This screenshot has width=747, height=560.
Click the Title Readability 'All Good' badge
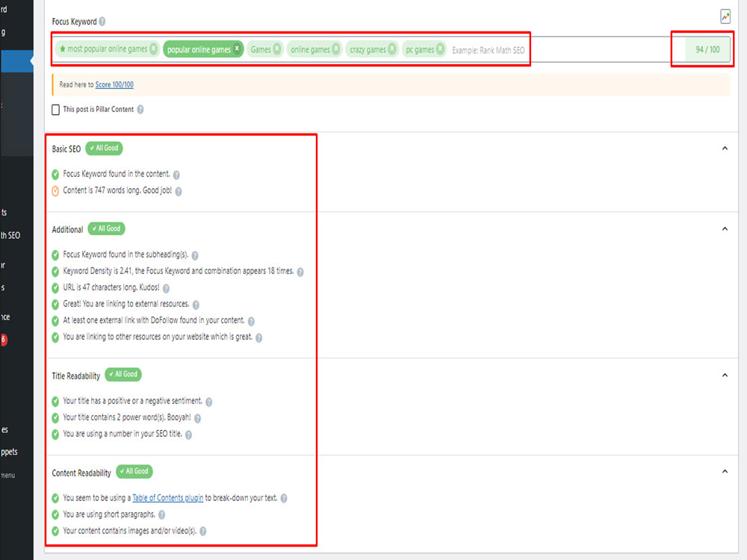click(x=123, y=374)
